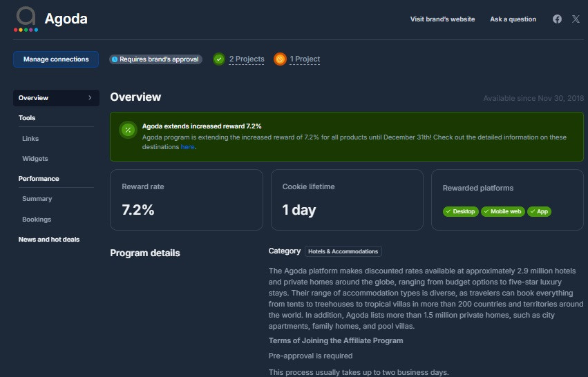Open the 1 Project pending link
The width and height of the screenshot is (588, 377).
pos(305,59)
